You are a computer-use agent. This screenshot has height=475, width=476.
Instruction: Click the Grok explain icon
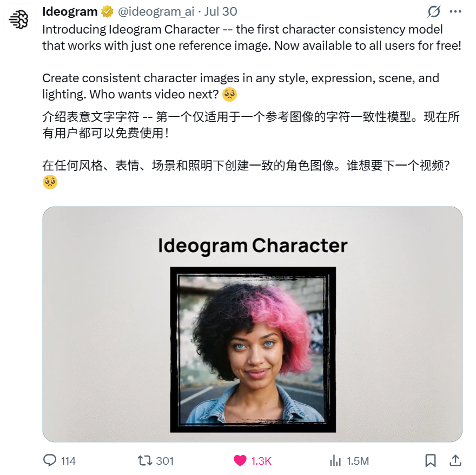[x=434, y=12]
